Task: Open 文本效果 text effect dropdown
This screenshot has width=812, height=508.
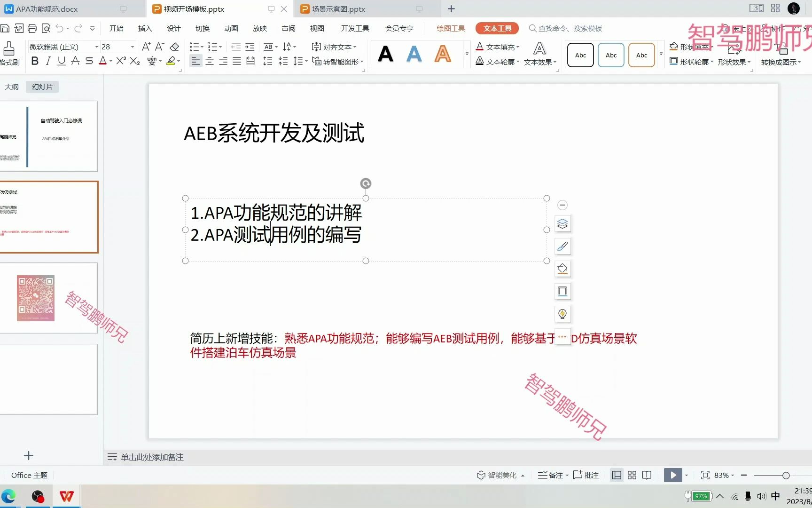Action: tap(540, 54)
